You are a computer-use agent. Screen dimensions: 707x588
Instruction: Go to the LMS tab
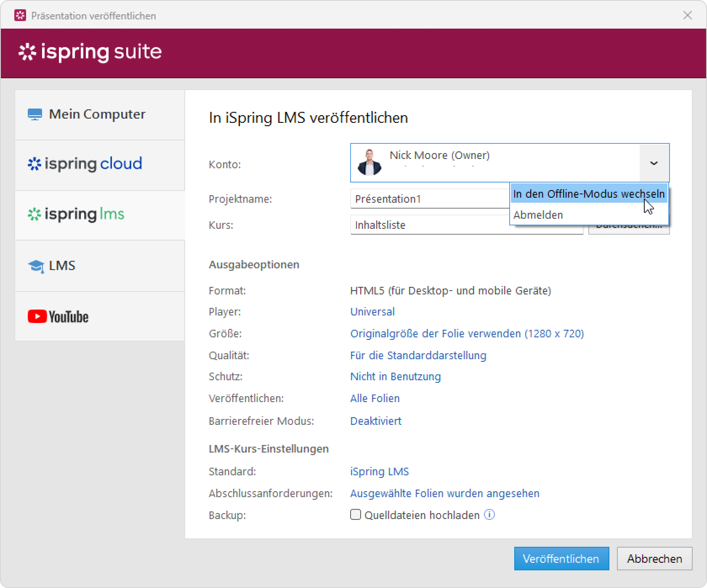click(100, 266)
